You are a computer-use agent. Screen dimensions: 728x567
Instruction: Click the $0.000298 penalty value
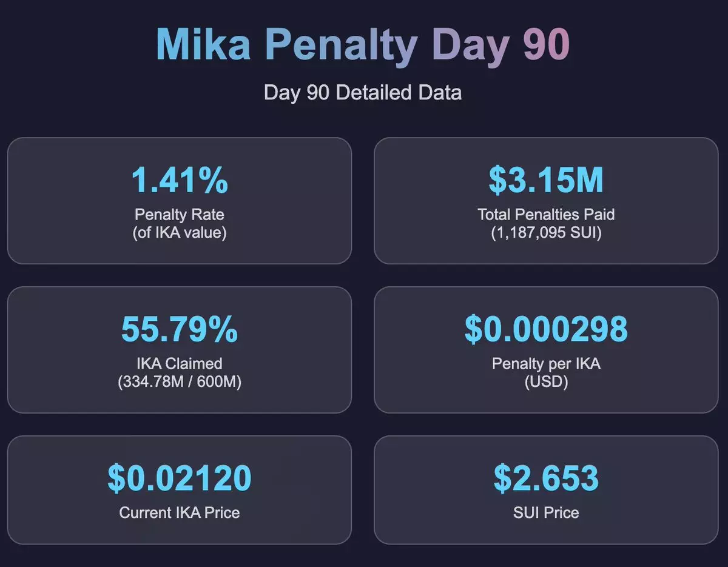546,329
